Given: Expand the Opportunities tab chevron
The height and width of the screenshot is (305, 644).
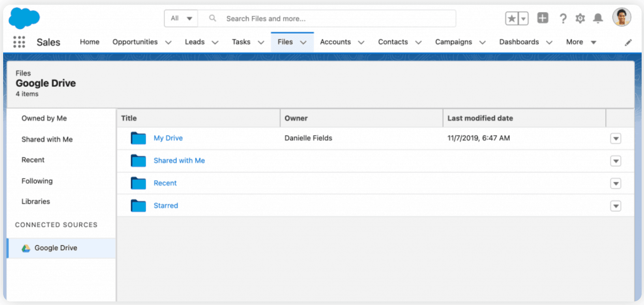Looking at the screenshot, I should click(168, 42).
